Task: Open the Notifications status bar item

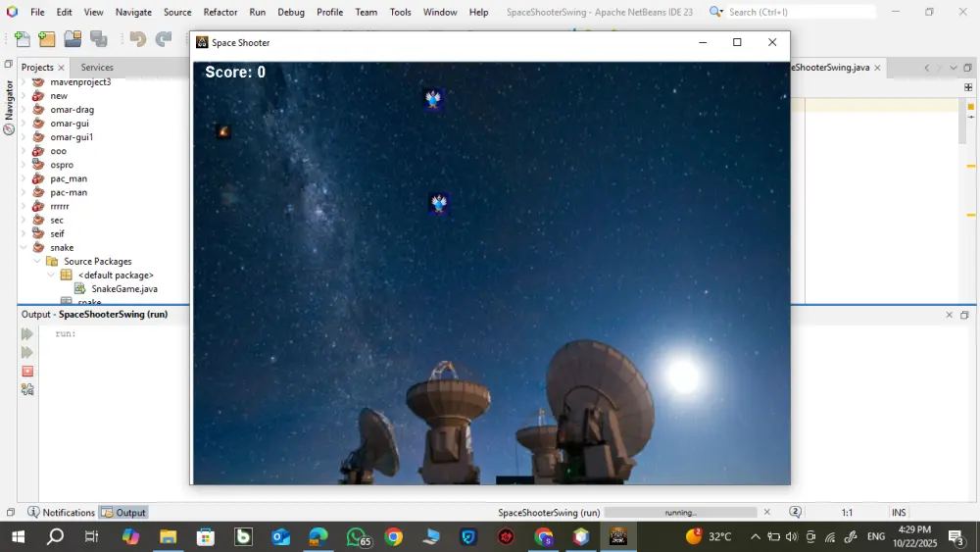Action: (x=61, y=512)
